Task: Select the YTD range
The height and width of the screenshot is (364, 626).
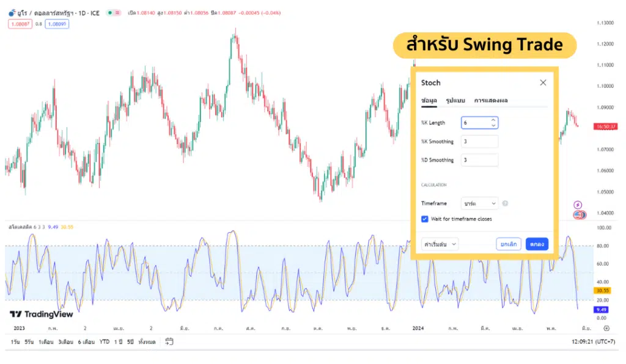Action: point(104,341)
